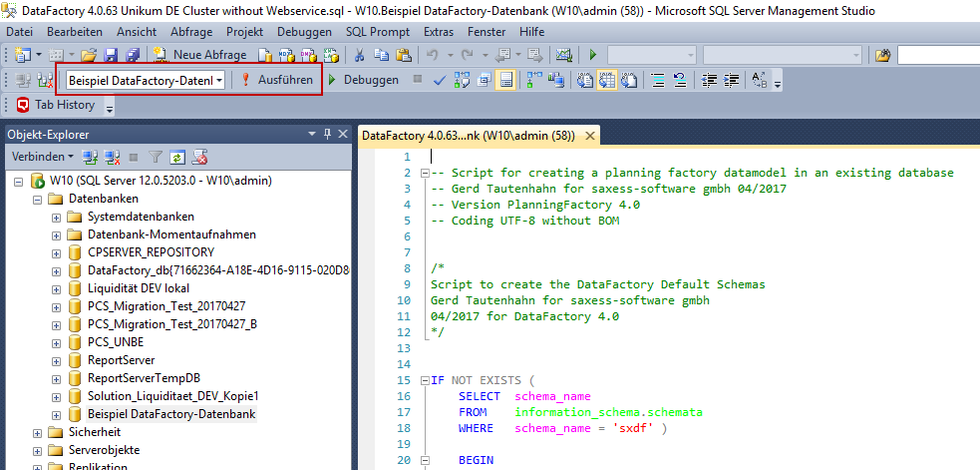This screenshot has height=470, width=980.
Task: Click the disconnect server icon in Objekt-Explorer
Action: 112,157
